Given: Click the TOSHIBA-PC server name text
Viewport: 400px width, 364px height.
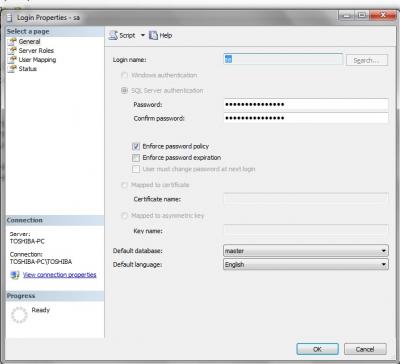Looking at the screenshot, I should click(x=27, y=241).
